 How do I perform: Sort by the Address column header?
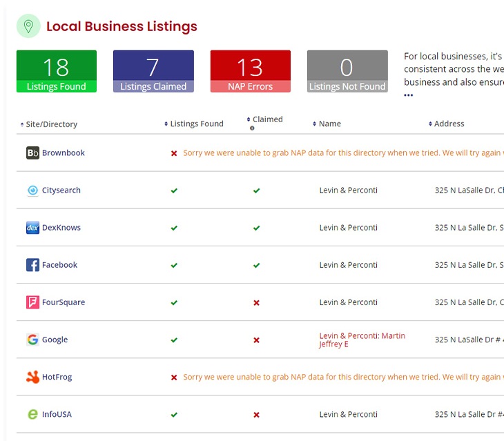[449, 124]
